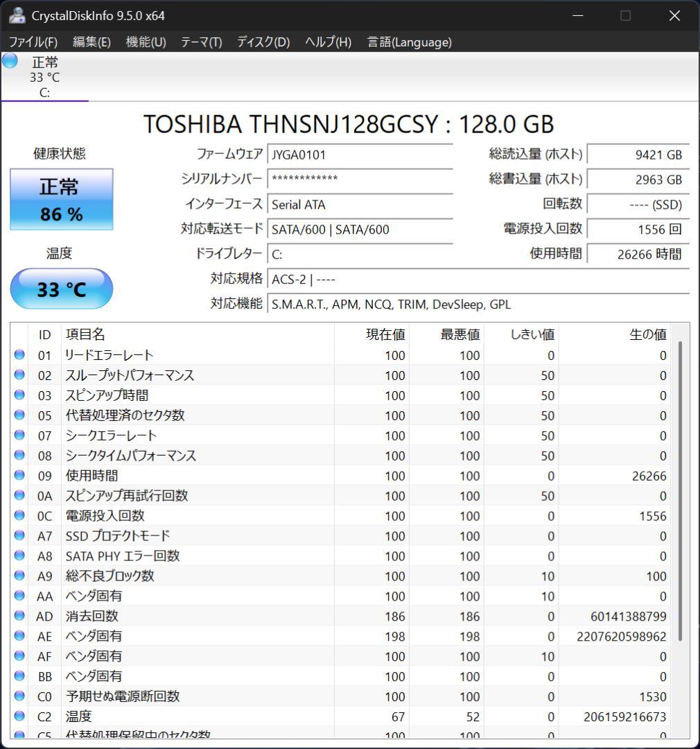Click status dot of row 0A スピンアップ再試行回数

coord(19,495)
